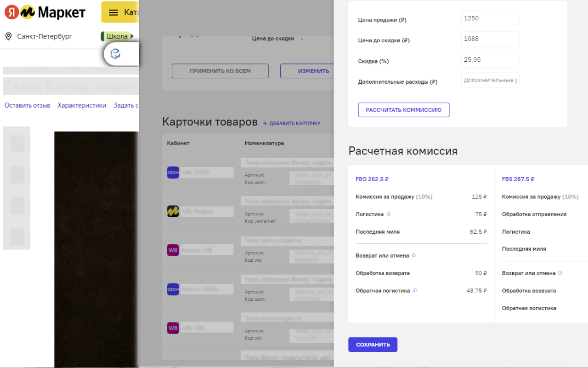Open the Каталог hamburger menu
Screen dimensions: 588x368
pos(112,12)
